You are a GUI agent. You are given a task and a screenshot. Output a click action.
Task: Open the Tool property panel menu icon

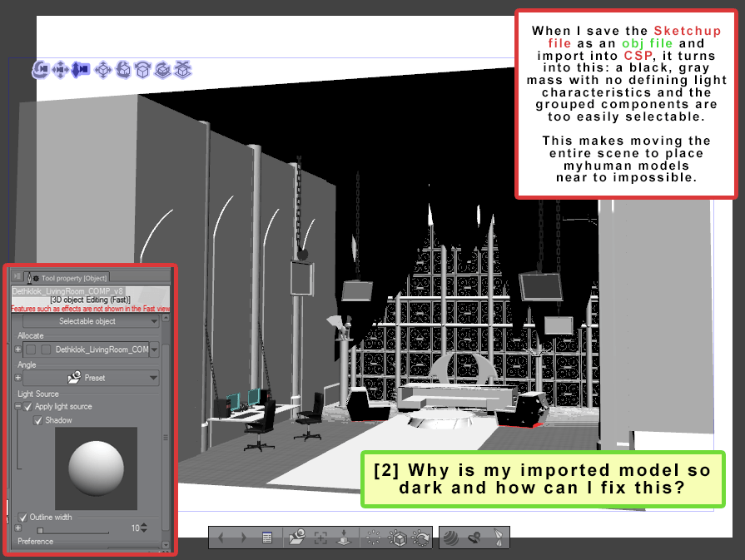click(x=17, y=277)
